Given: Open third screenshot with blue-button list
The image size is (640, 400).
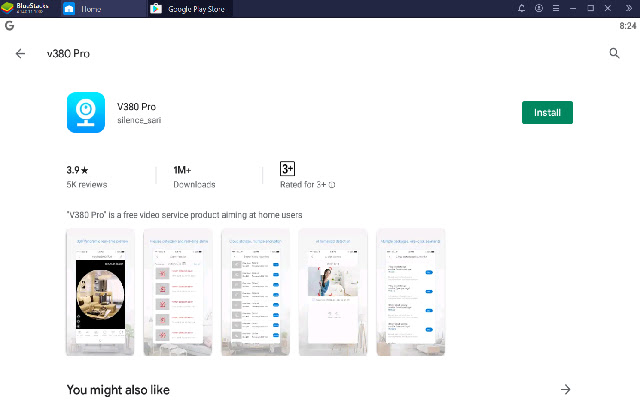Looking at the screenshot, I should 256,292.
